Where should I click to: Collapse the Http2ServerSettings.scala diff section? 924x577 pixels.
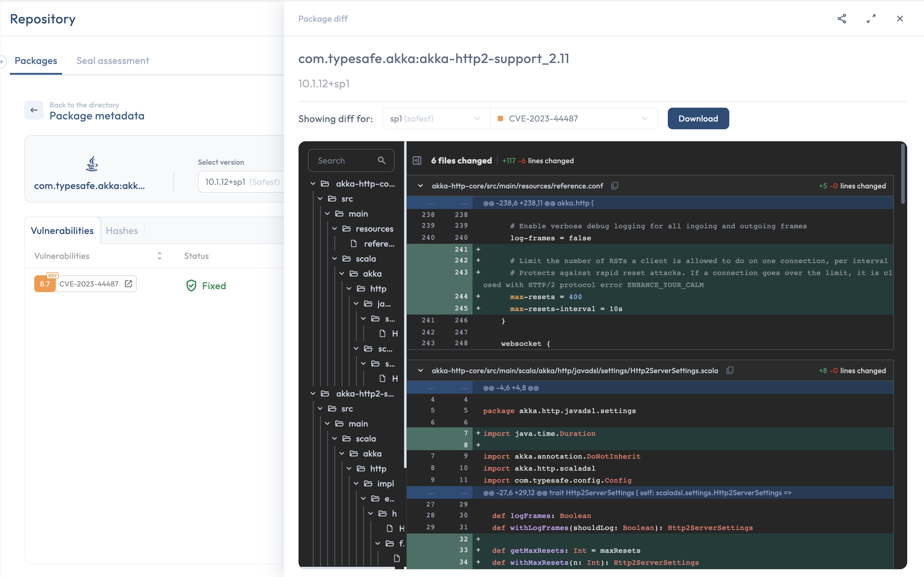(x=420, y=371)
